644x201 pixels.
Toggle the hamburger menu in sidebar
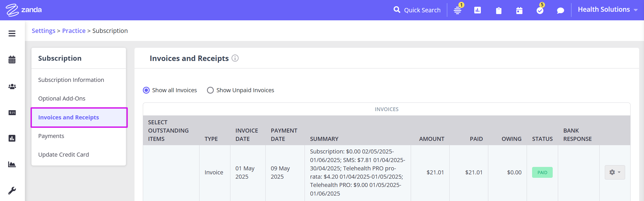(x=12, y=33)
